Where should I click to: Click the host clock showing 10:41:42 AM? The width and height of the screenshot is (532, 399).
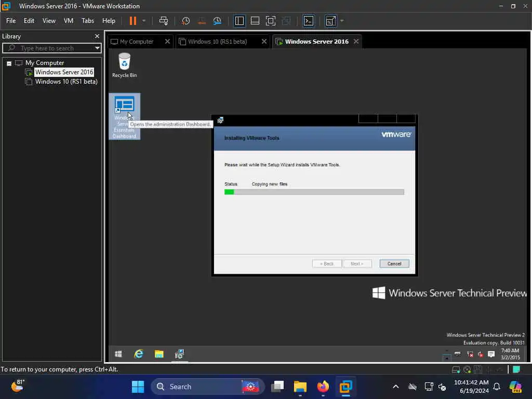(471, 387)
